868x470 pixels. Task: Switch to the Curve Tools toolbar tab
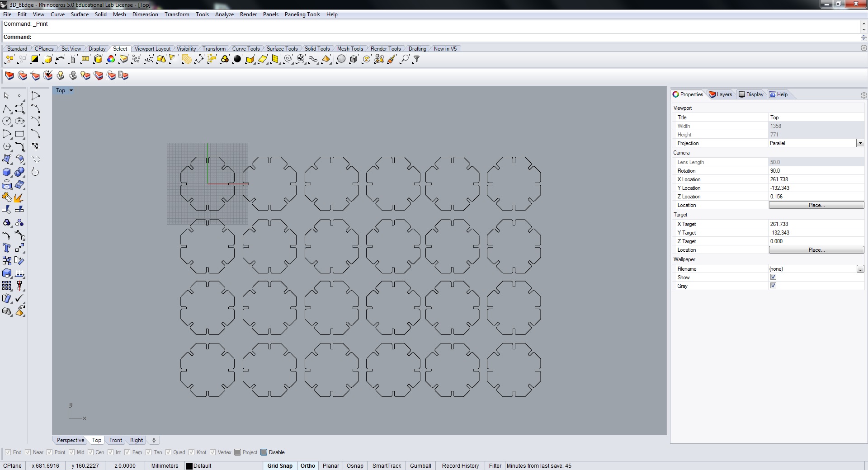(x=246, y=49)
